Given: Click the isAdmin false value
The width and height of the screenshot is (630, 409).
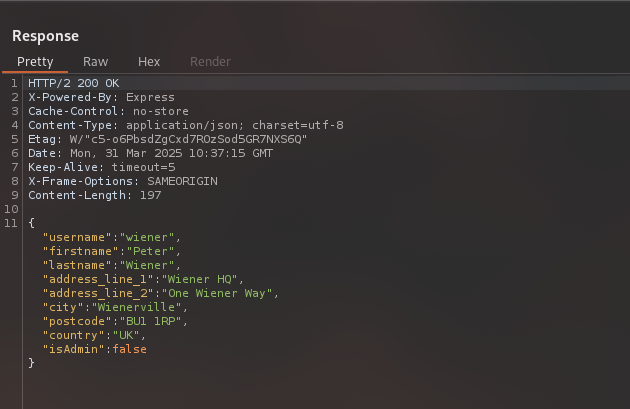Looking at the screenshot, I should point(130,349).
